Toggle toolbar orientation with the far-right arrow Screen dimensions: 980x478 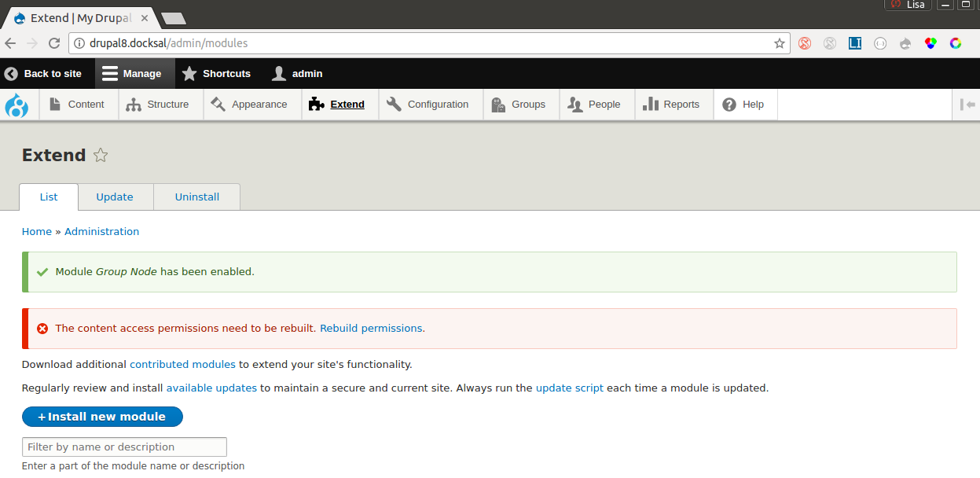969,104
